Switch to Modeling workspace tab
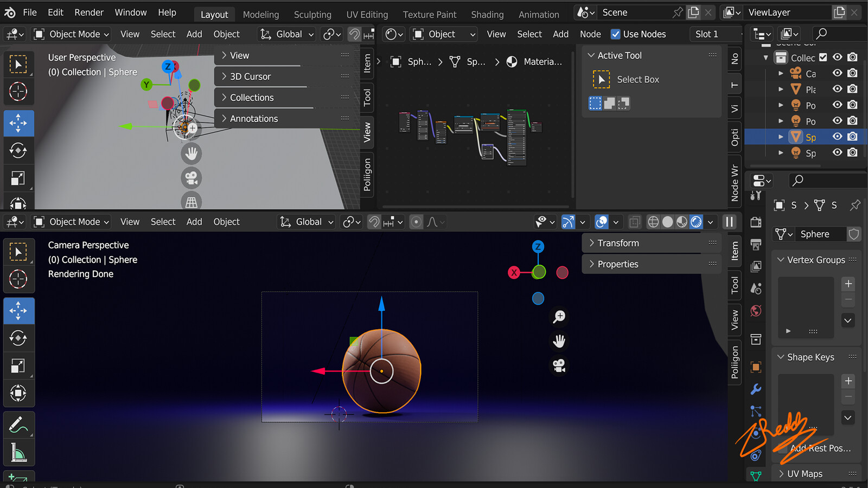 click(260, 15)
